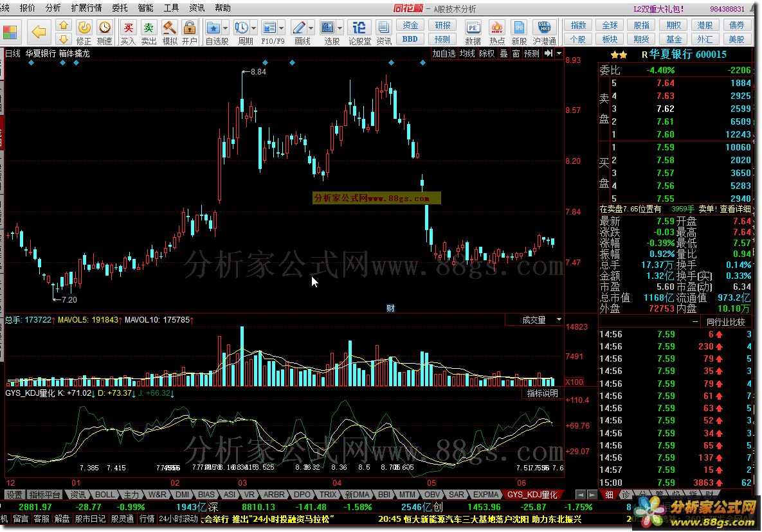Viewport: 762px width, 532px height.
Task: Toggle 均线 moving averages on the chart
Action: click(x=467, y=53)
